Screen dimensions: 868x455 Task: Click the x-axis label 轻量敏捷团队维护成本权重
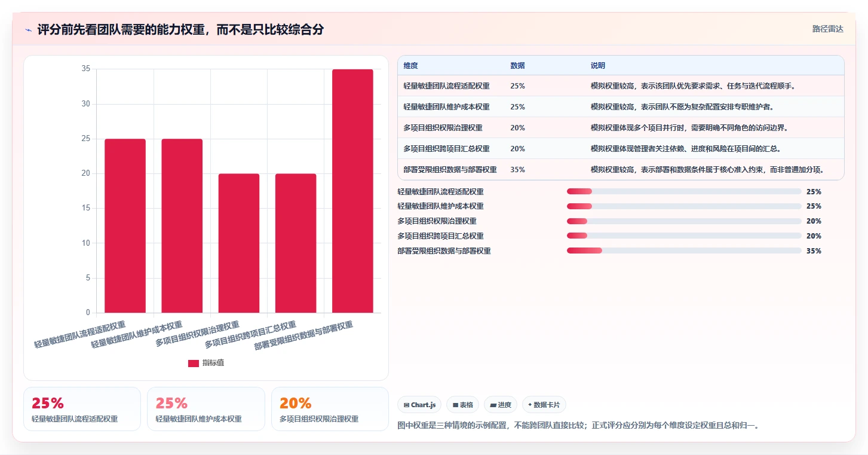coord(137,335)
